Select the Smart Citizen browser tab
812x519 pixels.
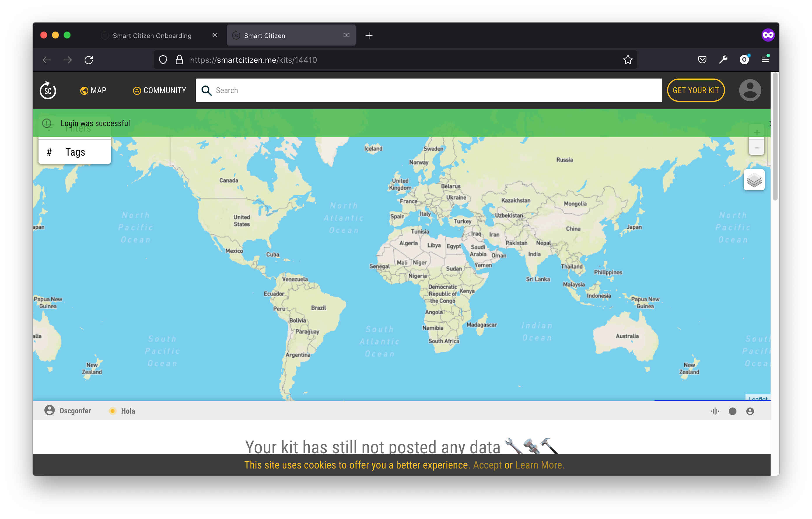click(291, 35)
